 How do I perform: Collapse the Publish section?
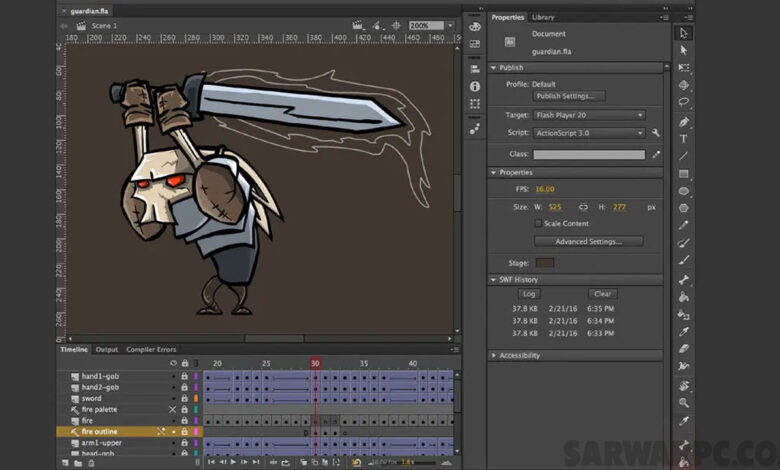click(493, 68)
